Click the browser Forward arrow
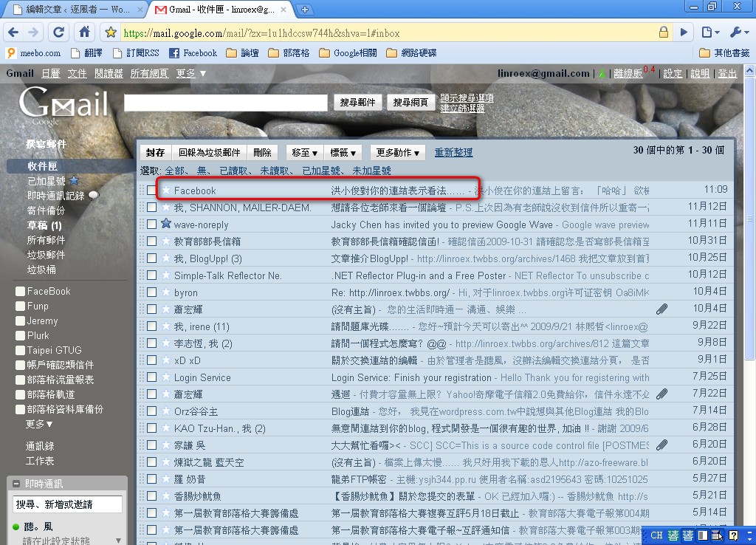Viewport: 756px width, 545px height. [33, 32]
